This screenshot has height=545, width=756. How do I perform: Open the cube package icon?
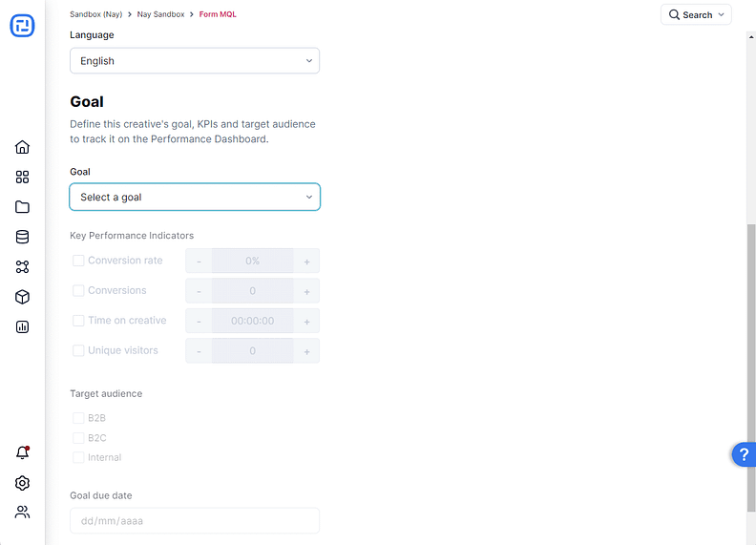coord(22,297)
